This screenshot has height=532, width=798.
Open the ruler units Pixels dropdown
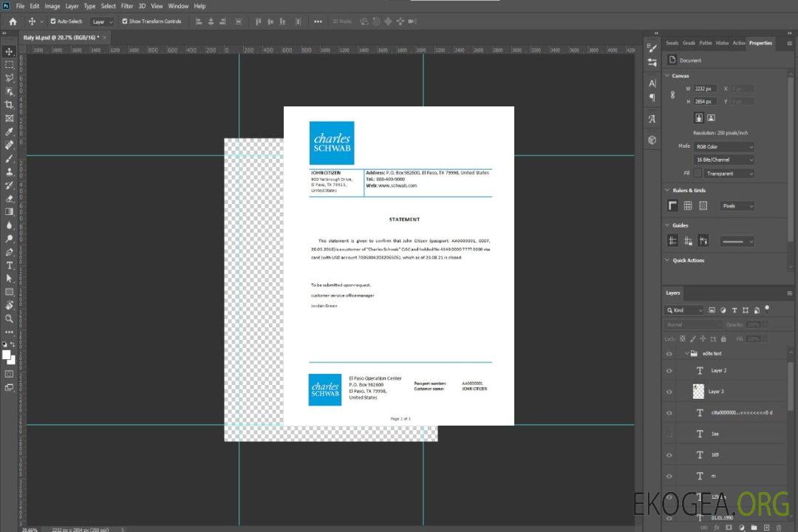pyautogui.click(x=737, y=205)
